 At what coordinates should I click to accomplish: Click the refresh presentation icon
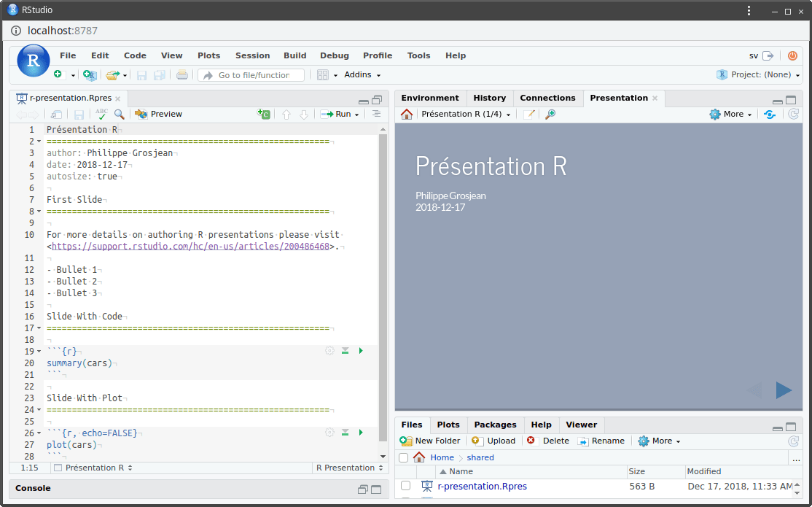793,114
